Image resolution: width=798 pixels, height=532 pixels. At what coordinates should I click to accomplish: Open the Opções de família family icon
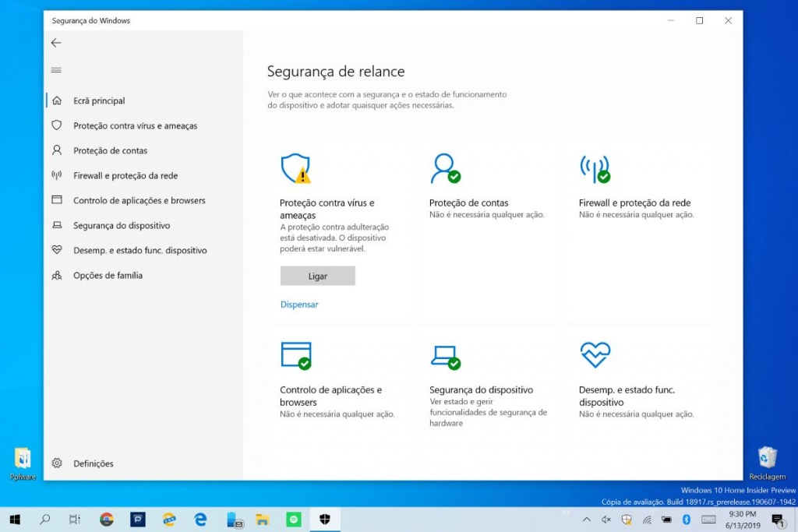[55, 275]
